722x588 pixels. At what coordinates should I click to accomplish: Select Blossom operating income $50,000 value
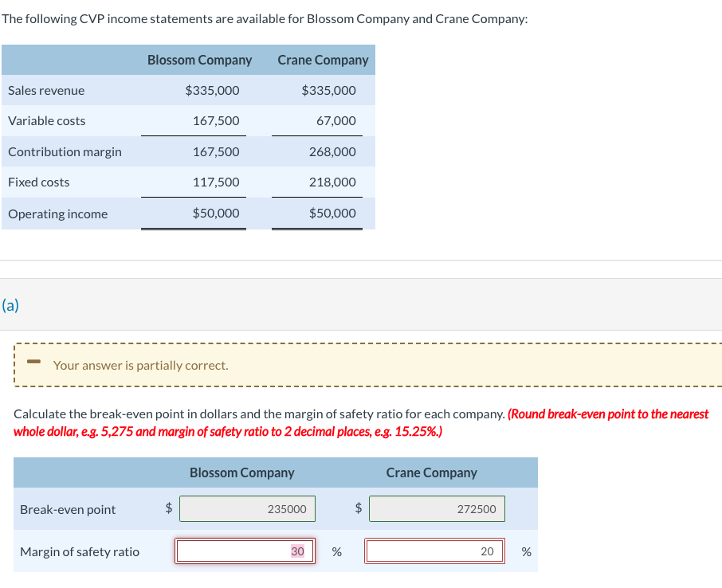pyautogui.click(x=216, y=214)
